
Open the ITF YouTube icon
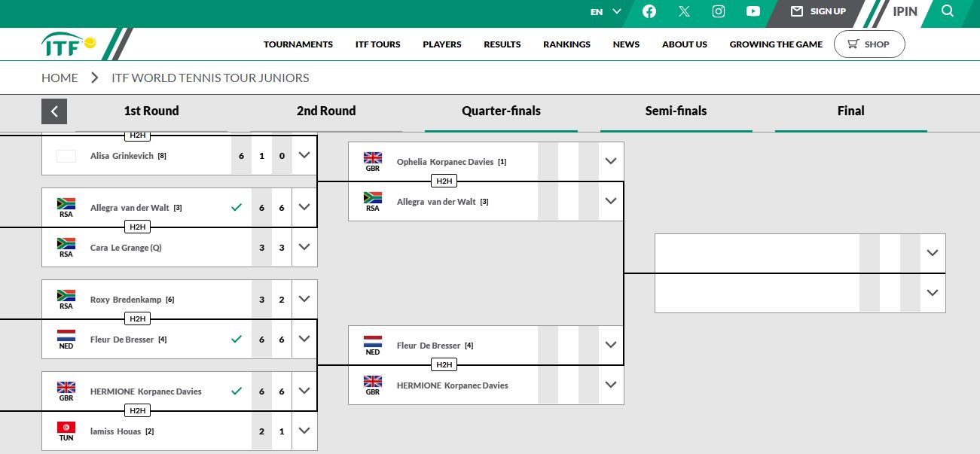tap(753, 11)
